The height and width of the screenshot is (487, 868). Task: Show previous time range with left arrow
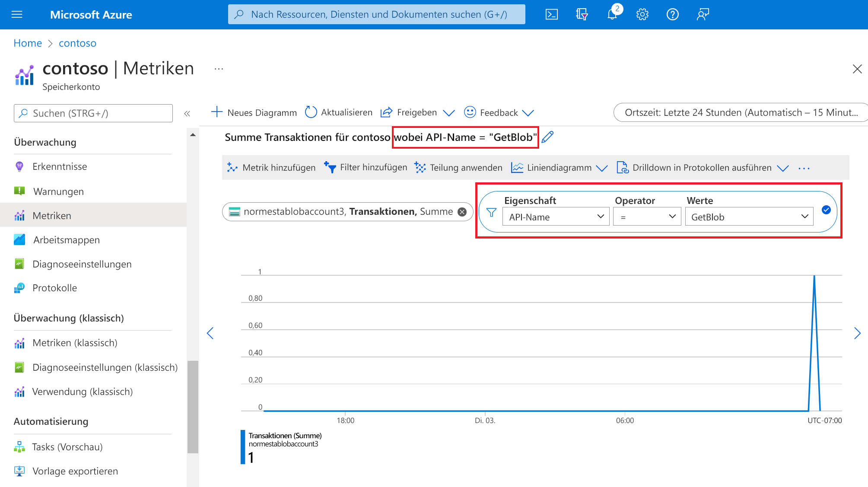tap(210, 333)
